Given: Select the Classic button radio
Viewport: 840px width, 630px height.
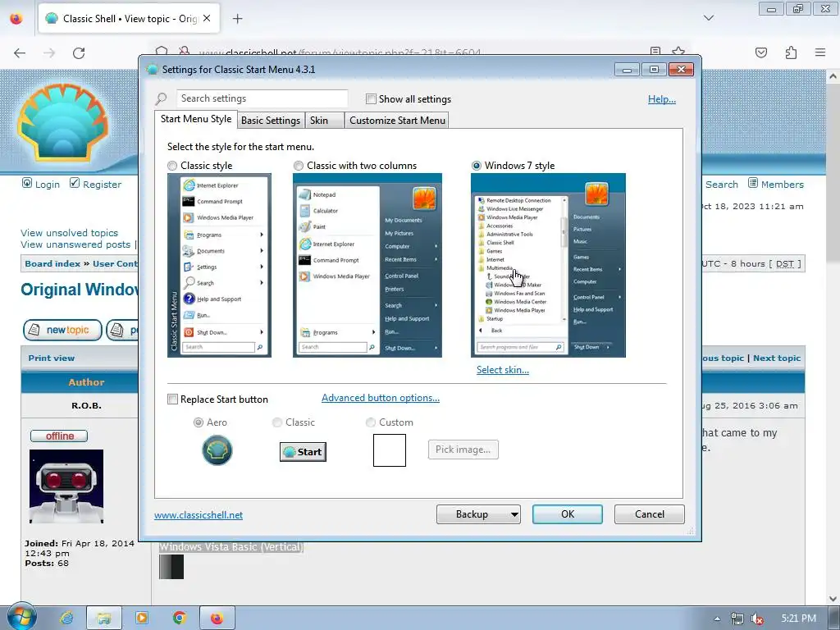Looking at the screenshot, I should [277, 422].
